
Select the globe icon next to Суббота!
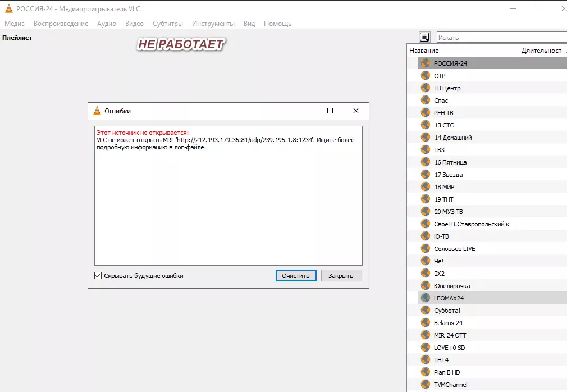pyautogui.click(x=426, y=310)
